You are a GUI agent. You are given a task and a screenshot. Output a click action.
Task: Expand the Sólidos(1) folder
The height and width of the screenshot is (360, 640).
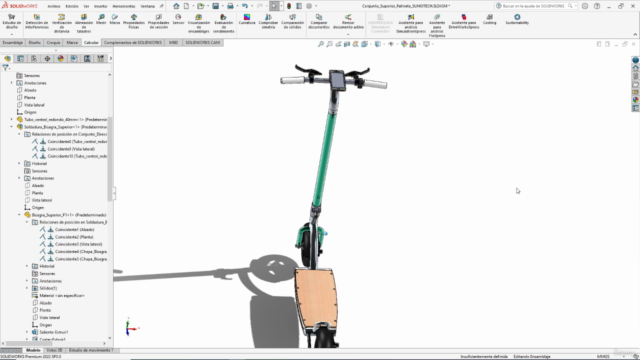[27, 288]
